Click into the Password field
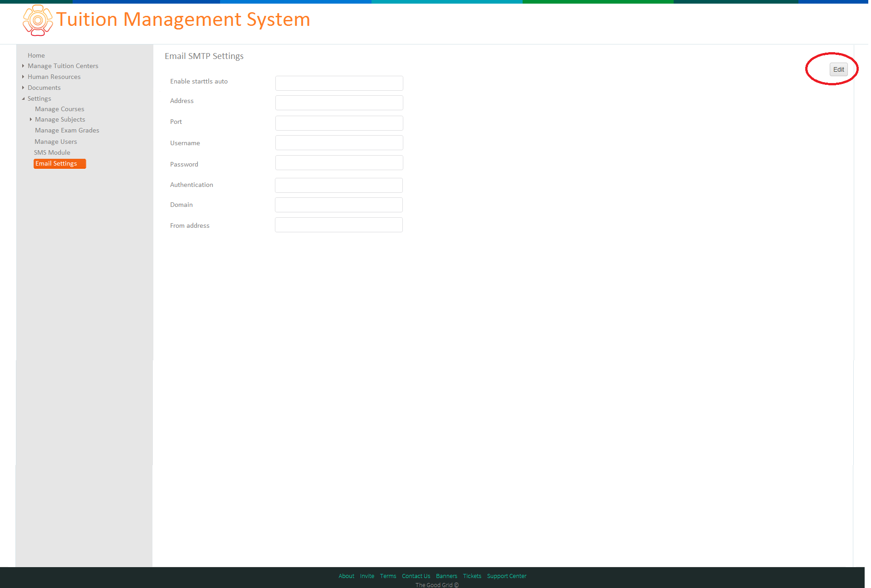 click(339, 162)
